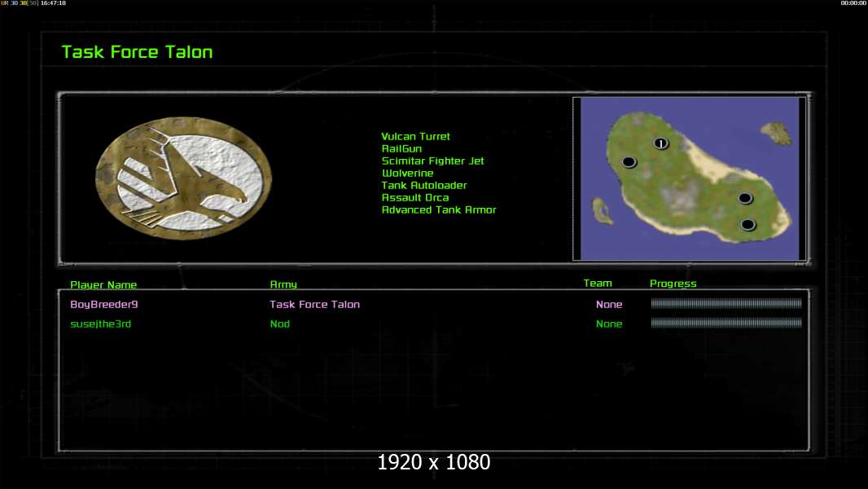Click Task Force Talon army for BoyBreeder9

(x=314, y=304)
